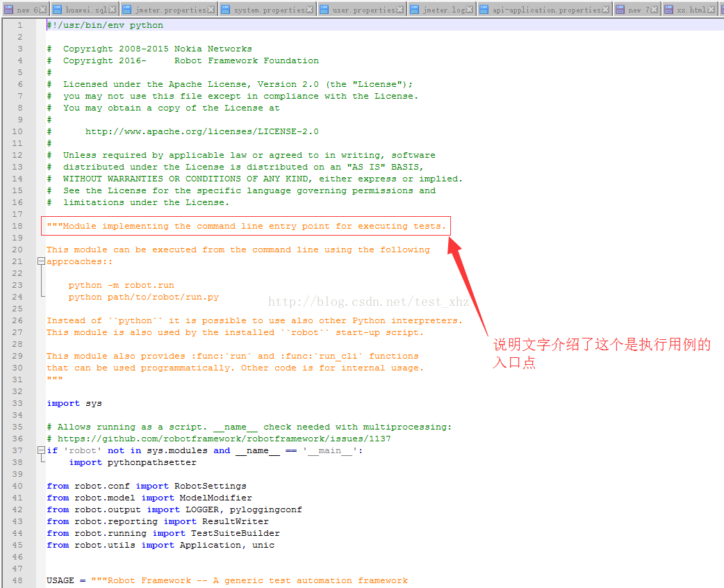Close the huawei.sql tab

112,9
